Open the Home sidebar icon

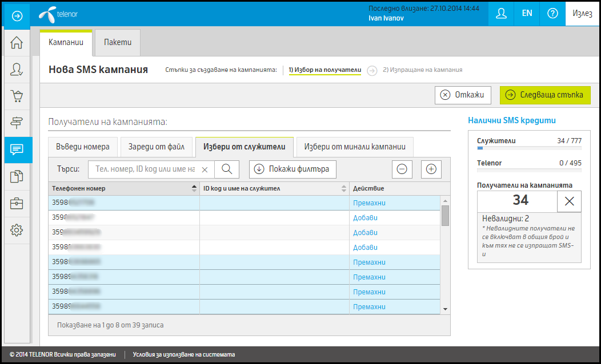tap(17, 42)
